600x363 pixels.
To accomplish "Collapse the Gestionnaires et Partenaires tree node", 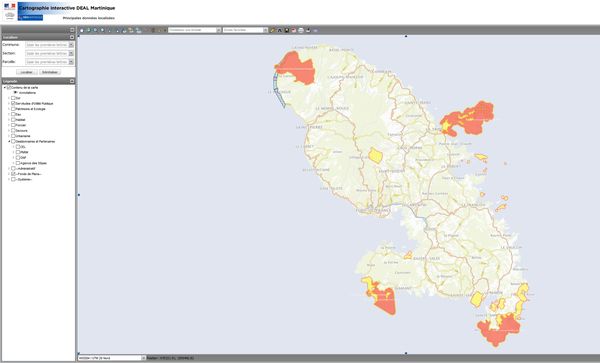I will (x=9, y=141).
